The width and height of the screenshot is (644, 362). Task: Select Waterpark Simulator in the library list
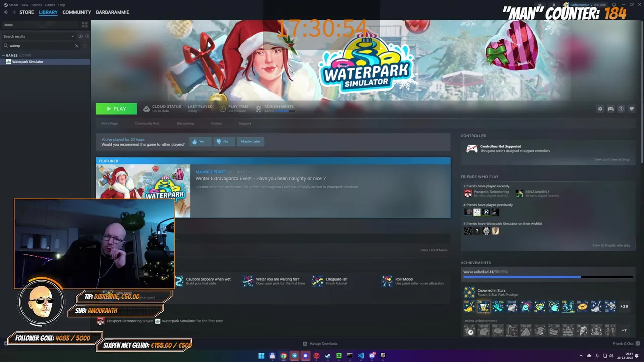(x=45, y=62)
